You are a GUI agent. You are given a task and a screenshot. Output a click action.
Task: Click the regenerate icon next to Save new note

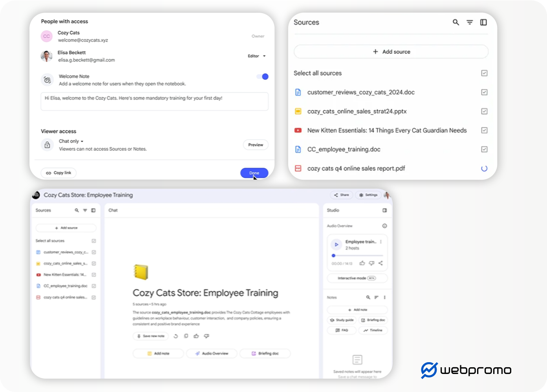(176, 336)
